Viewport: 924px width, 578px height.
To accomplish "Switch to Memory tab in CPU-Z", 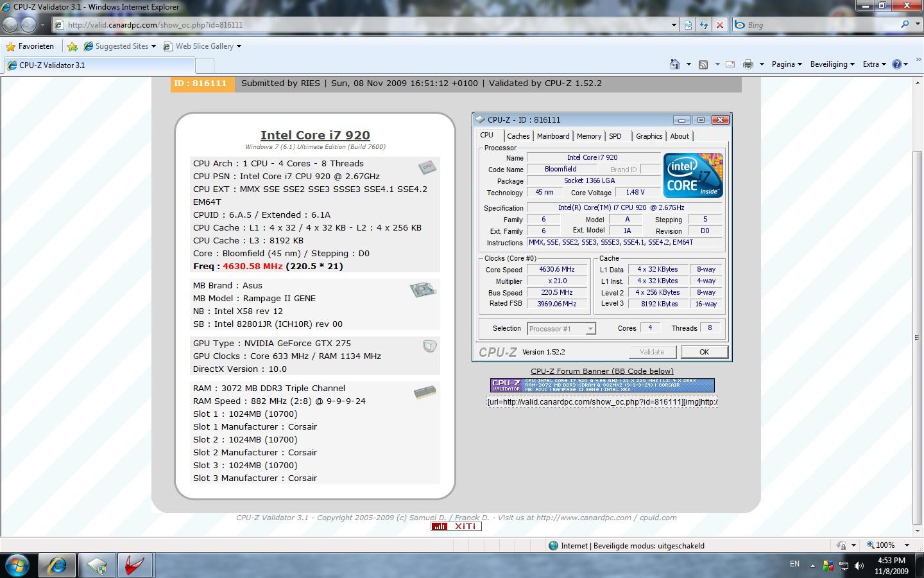I will 588,136.
